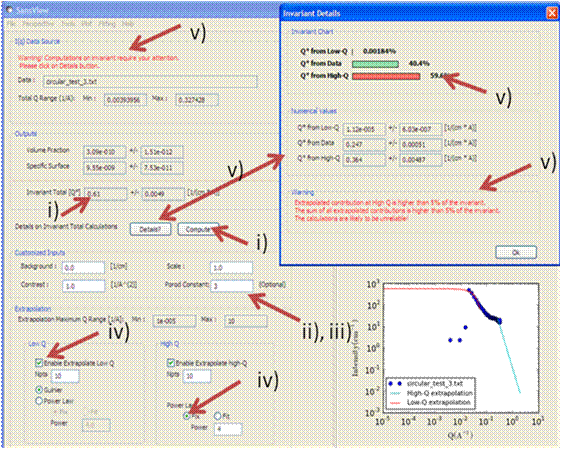Image resolution: width=572 pixels, height=449 pixels.
Task: Select the High Q Fit radio button
Action: tap(218, 415)
